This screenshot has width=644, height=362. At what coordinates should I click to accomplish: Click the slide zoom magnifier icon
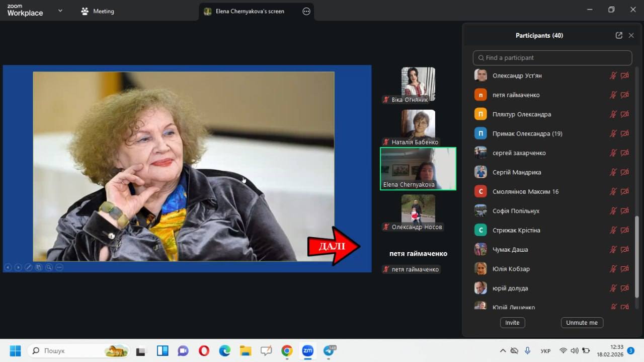coord(49,267)
